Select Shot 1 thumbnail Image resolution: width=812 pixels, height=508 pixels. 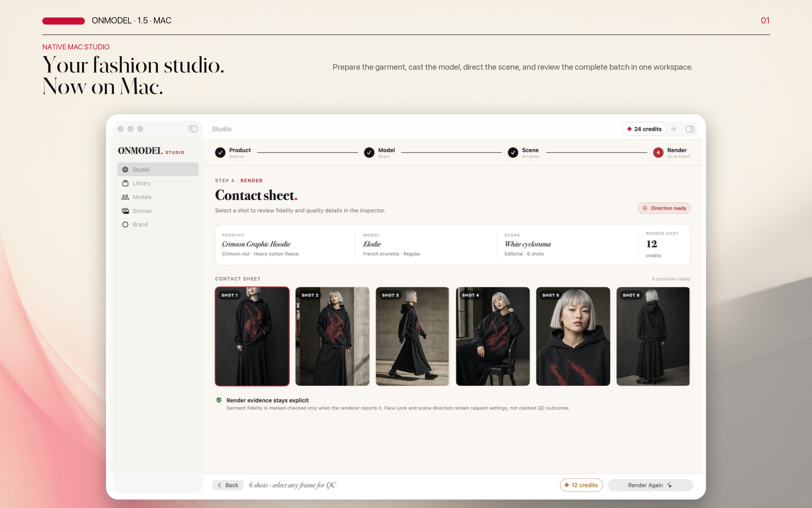[x=252, y=336]
